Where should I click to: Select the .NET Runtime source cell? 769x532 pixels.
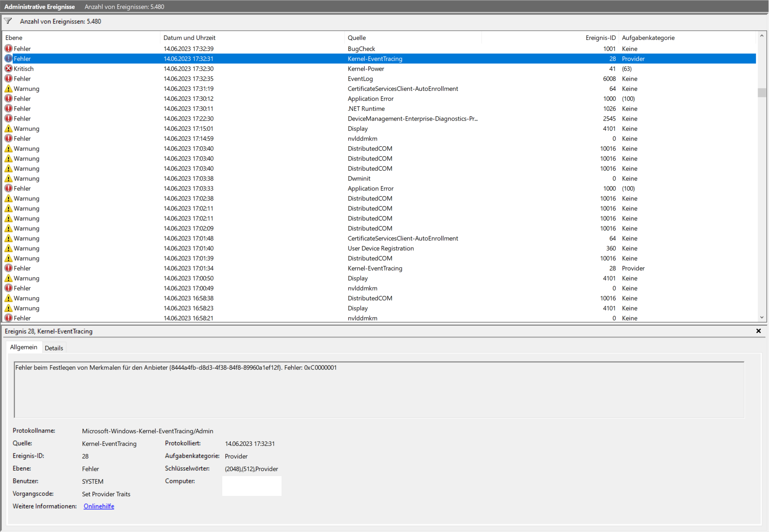click(x=366, y=108)
